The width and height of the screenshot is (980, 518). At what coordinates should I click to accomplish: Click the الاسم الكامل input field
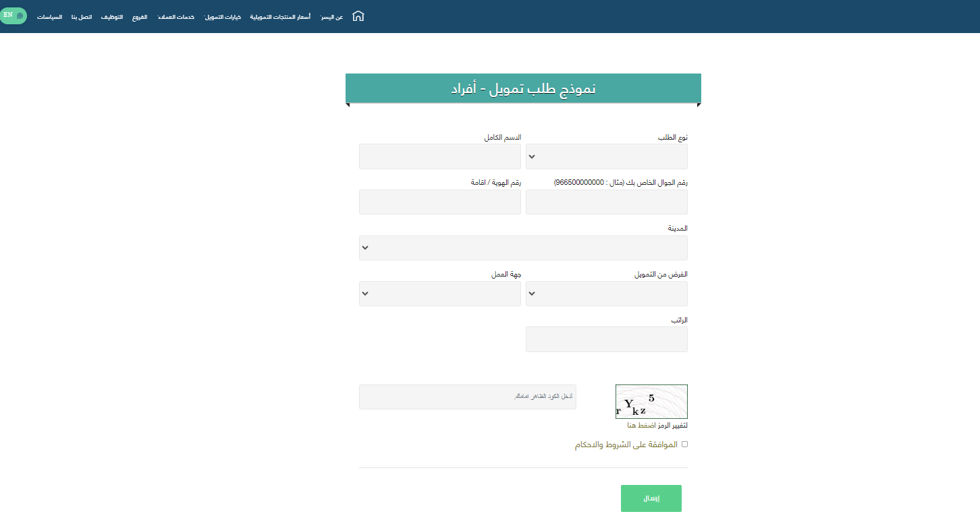[440, 156]
